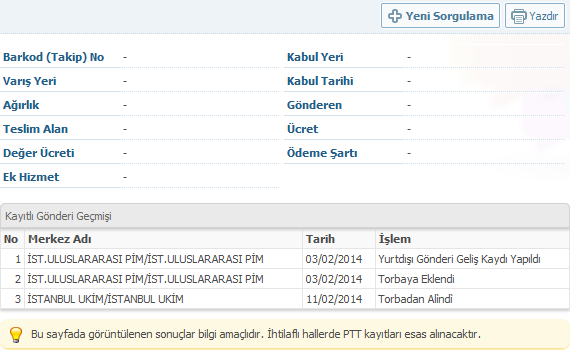The height and width of the screenshot is (360, 570).
Task: Click the Barkod (Takip) No label
Action: click(53, 57)
